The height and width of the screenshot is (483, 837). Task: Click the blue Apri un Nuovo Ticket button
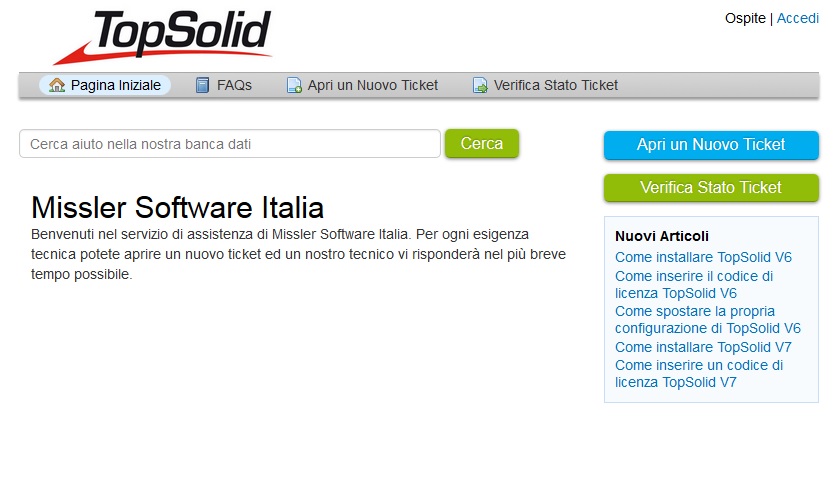click(x=711, y=145)
